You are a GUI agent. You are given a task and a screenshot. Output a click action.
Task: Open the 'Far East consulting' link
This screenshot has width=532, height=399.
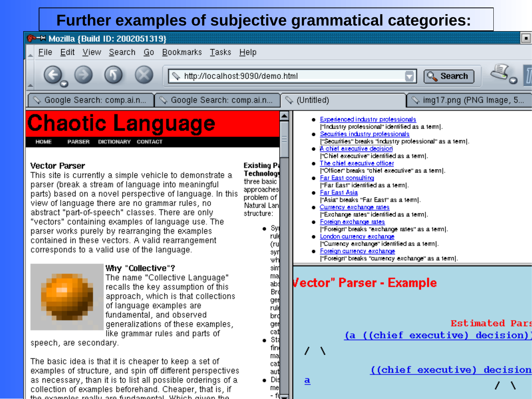point(347,178)
